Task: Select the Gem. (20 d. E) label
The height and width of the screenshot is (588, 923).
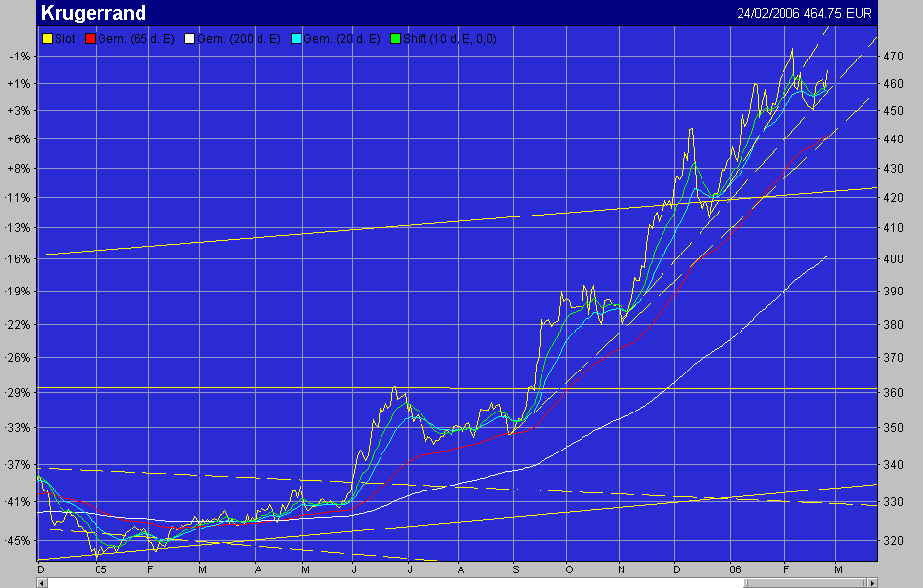Action: 342,39
